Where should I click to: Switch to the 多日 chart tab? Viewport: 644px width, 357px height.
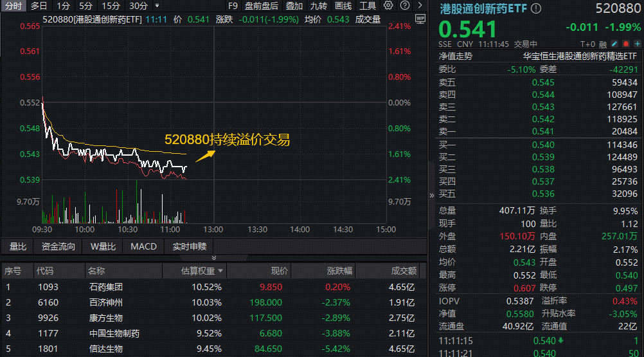point(39,6)
